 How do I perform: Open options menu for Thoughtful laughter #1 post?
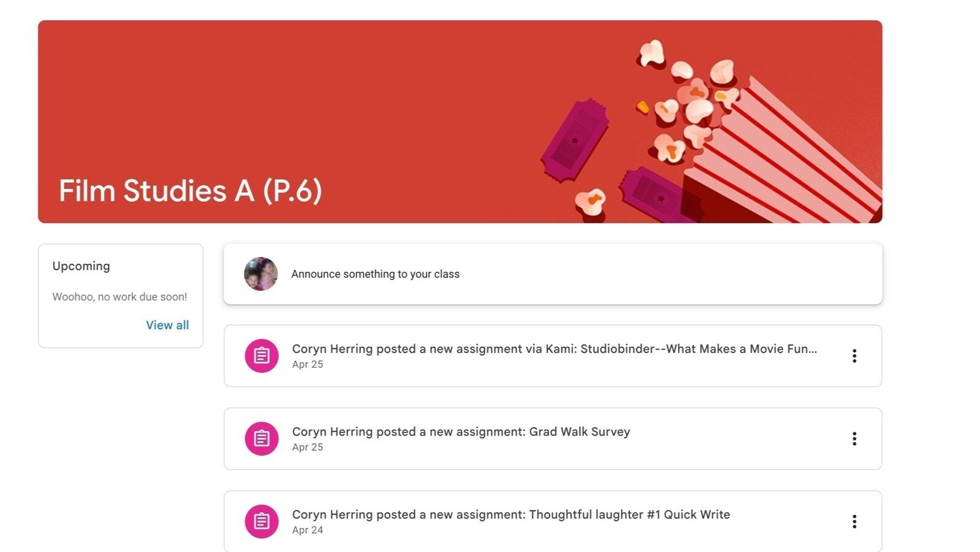854,521
